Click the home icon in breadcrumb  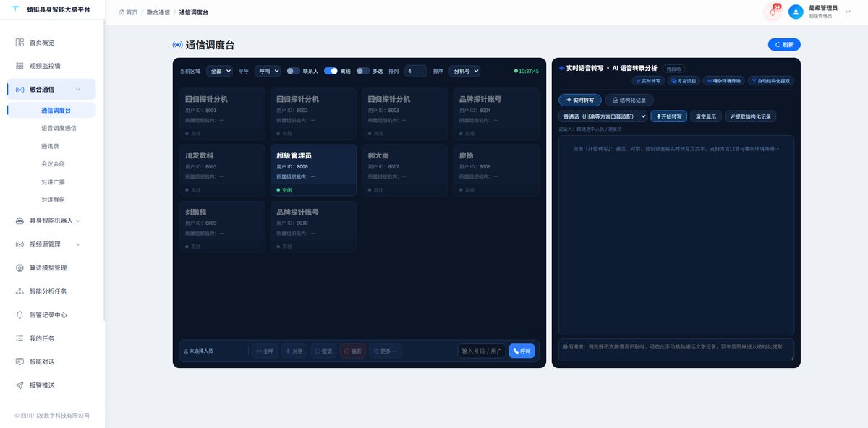pyautogui.click(x=122, y=12)
